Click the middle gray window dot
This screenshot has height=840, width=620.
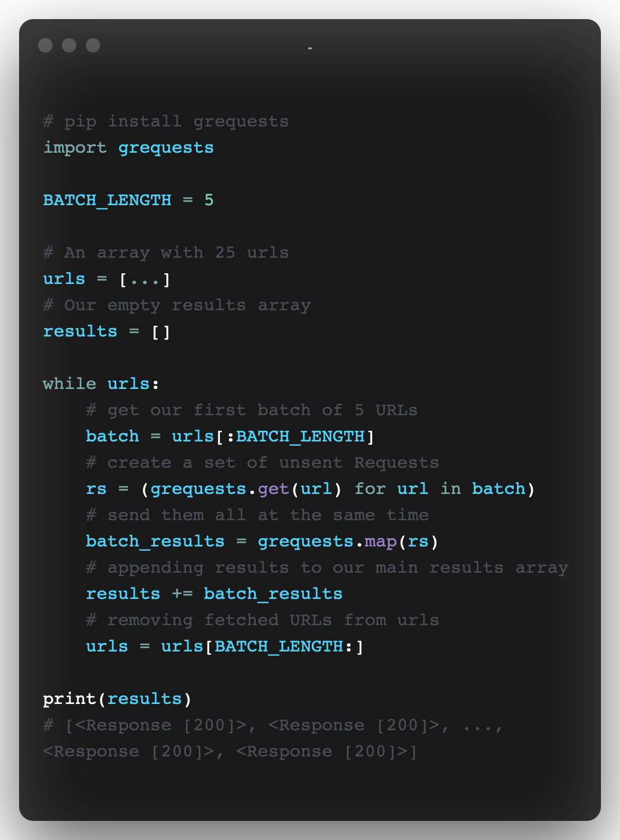point(69,45)
